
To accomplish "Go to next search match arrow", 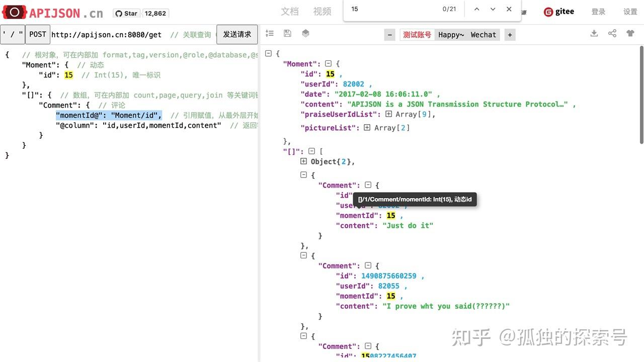I will pyautogui.click(x=493, y=9).
